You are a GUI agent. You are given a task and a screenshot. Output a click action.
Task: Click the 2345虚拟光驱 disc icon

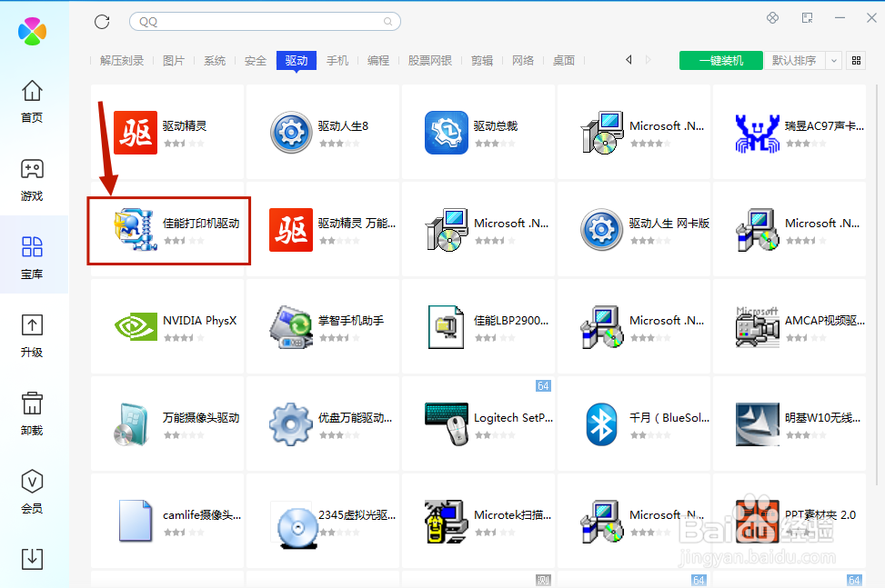[x=297, y=528]
